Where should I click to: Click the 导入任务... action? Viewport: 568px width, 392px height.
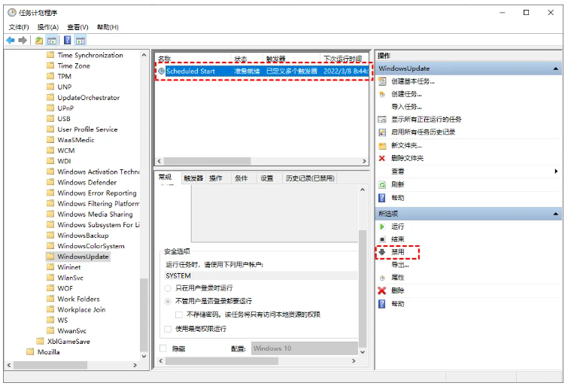[x=406, y=107]
